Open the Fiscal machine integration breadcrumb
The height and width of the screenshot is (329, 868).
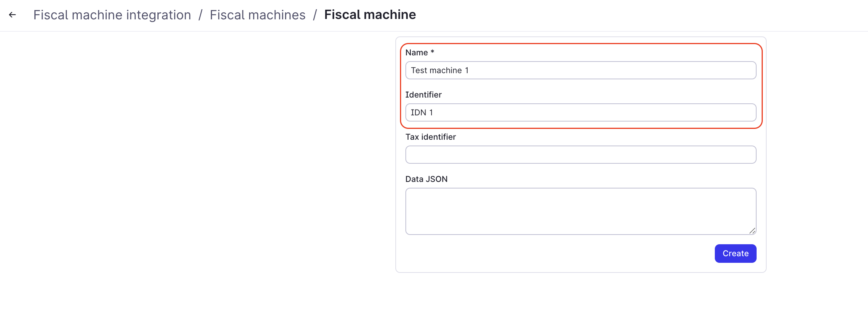(112, 15)
